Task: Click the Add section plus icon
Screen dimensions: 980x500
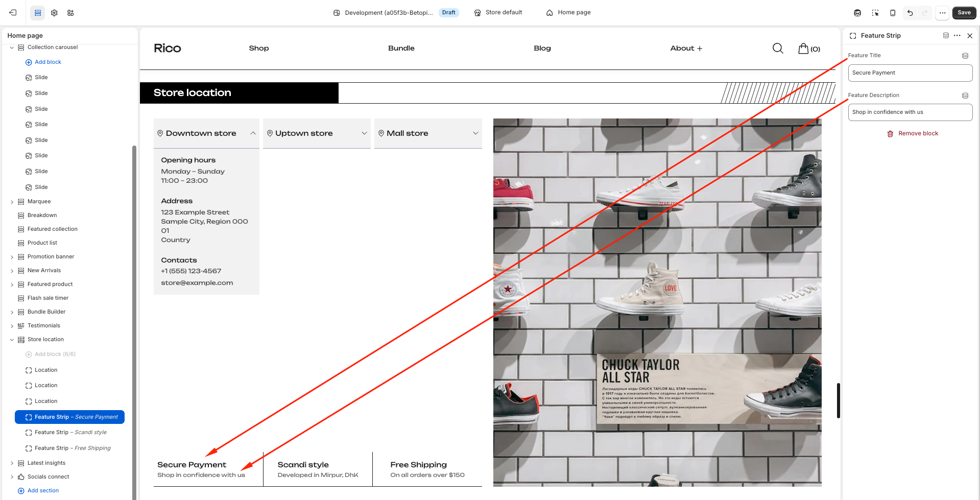Action: (x=21, y=491)
